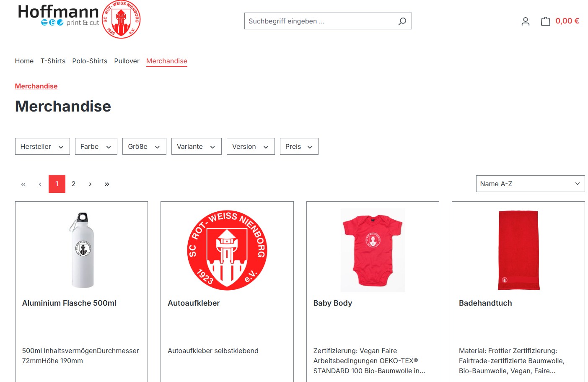The width and height of the screenshot is (588, 382).
Task: Select Pullover in the navigation menu
Action: 127,61
